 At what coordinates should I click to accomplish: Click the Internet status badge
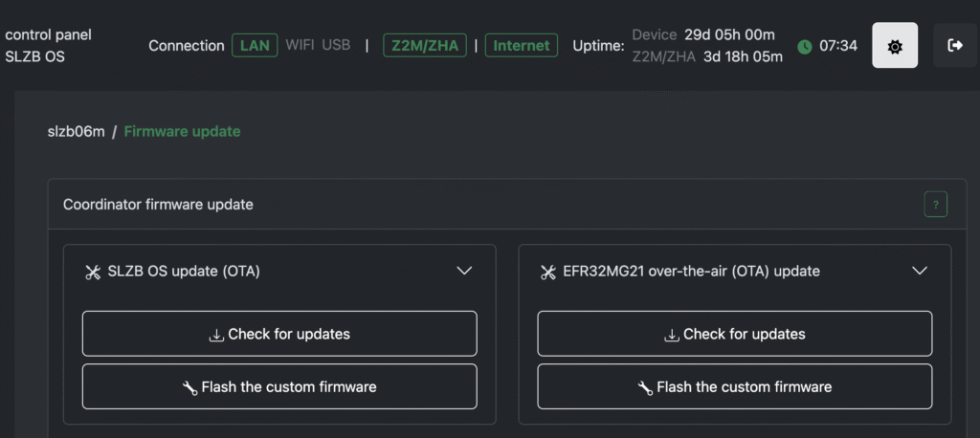522,45
